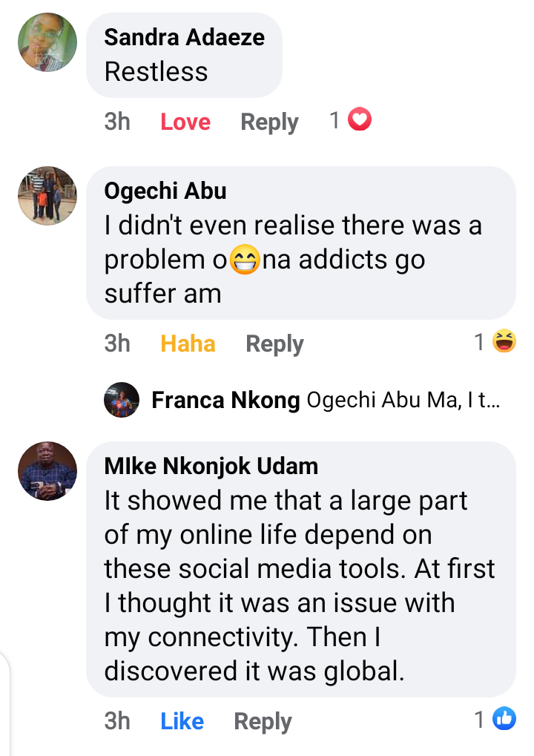Screen dimensions: 534x756
Task: Reply to Mike Nkonjok Udam's comment
Action: click(263, 721)
